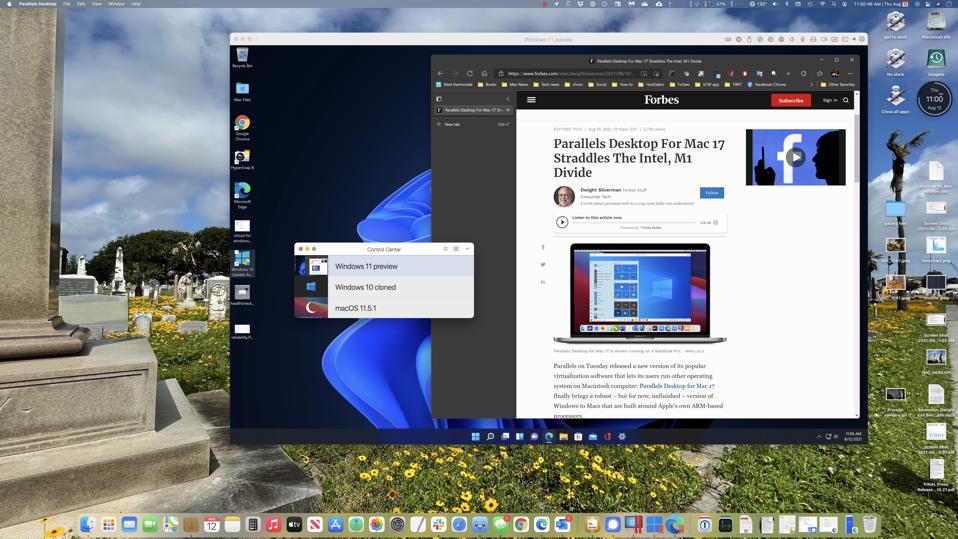Open the New tab entry in Edge
Image resolution: width=958 pixels, height=539 pixels.
(452, 124)
